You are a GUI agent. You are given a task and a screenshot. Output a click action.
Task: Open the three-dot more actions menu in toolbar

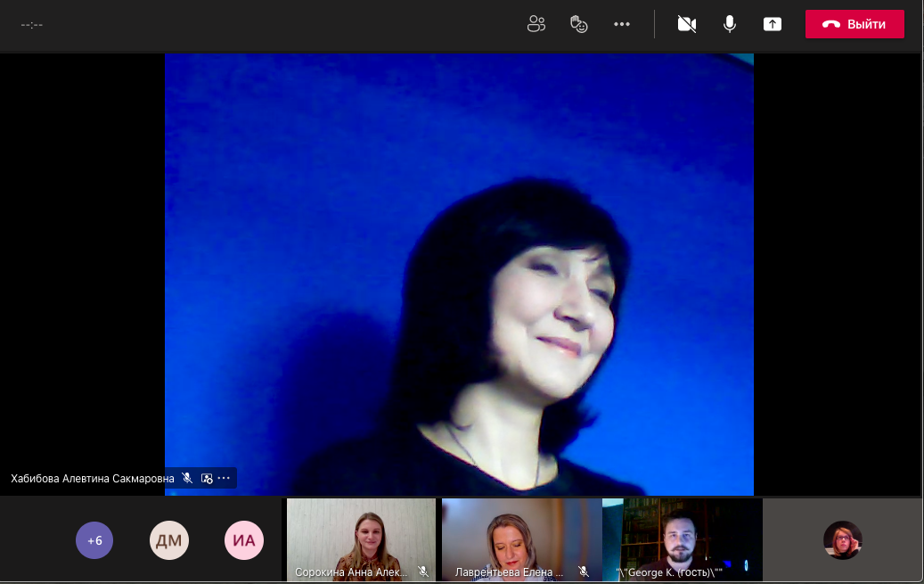[x=622, y=24]
